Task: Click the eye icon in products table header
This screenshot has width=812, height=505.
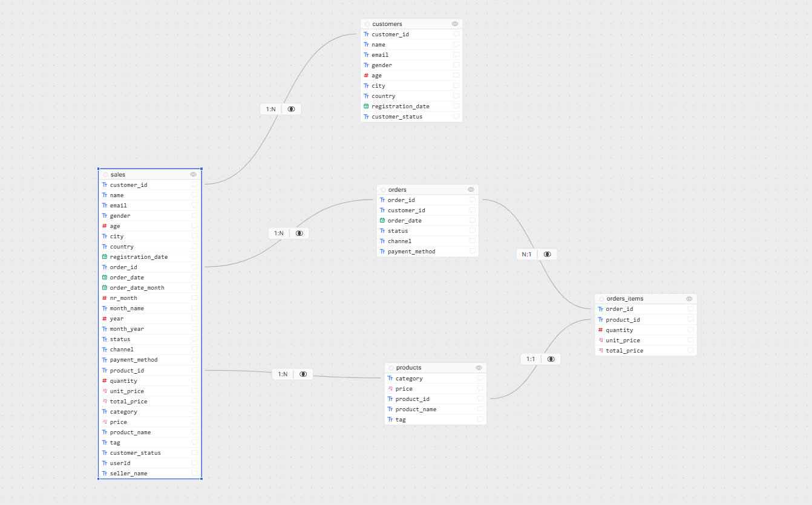Action: (x=479, y=368)
